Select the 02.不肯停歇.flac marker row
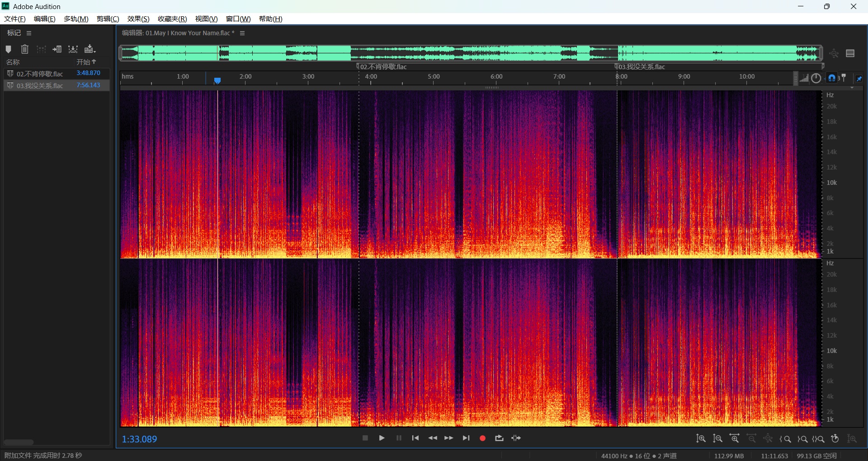This screenshot has height=461, width=868. [40, 74]
